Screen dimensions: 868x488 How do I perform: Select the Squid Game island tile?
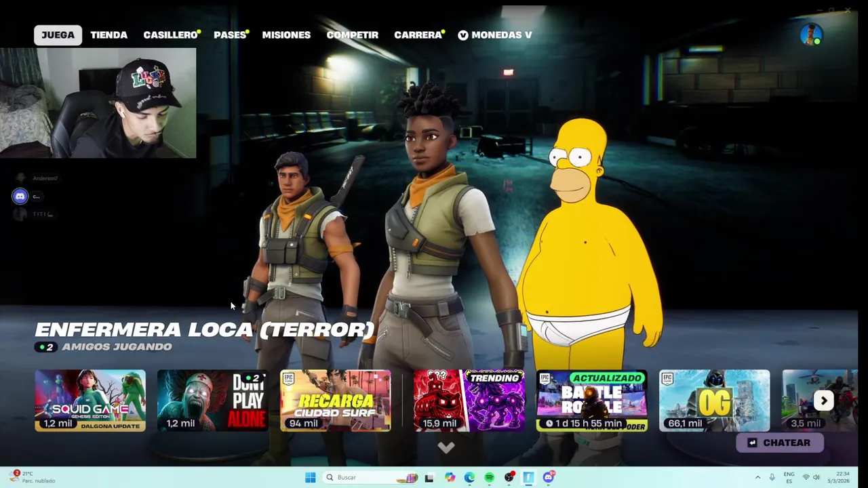click(x=90, y=401)
